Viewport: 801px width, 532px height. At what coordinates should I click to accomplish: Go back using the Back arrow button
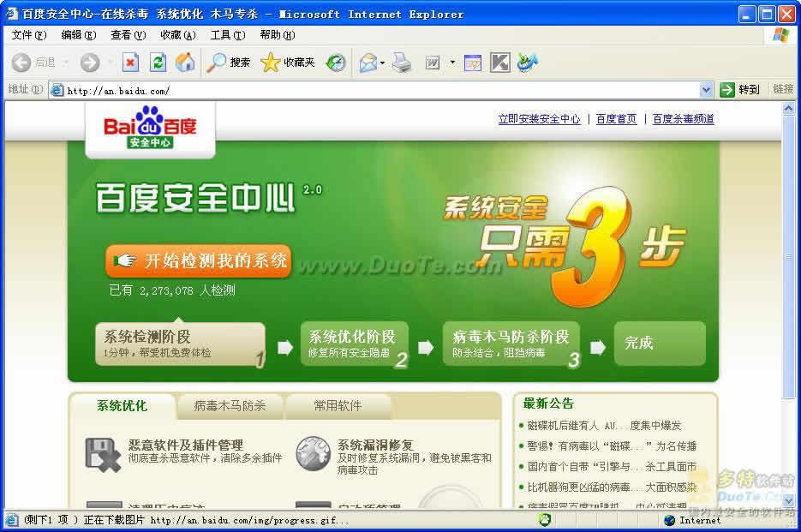click(x=33, y=63)
